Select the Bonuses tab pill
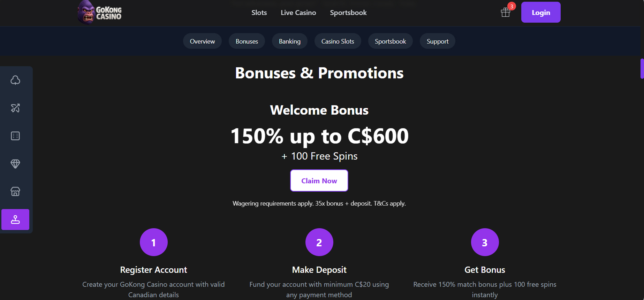This screenshot has width=644, height=300. (x=247, y=41)
